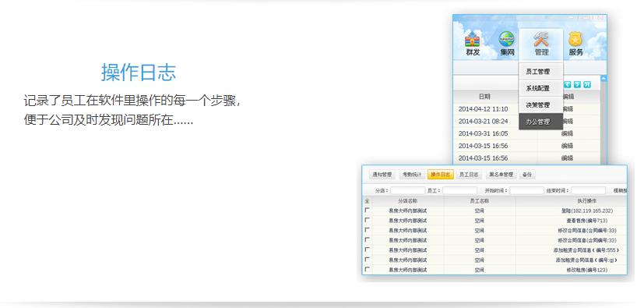Click the 分店 filter input field
This screenshot has height=308, width=644.
[x=407, y=191]
